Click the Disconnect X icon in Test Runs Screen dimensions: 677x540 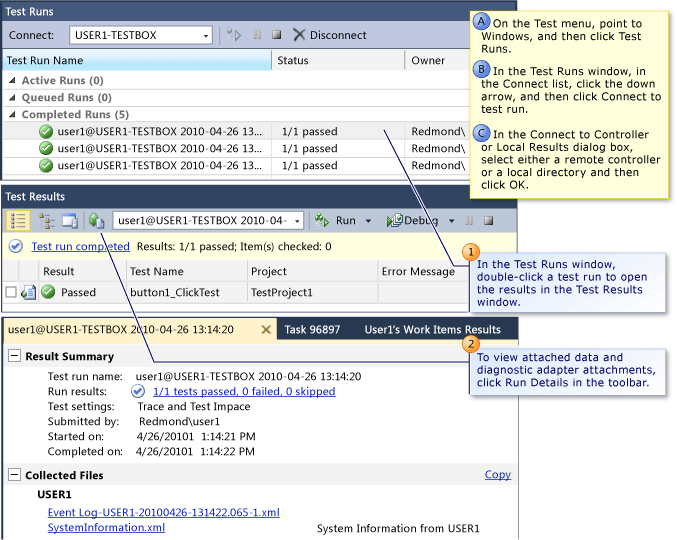(299, 35)
